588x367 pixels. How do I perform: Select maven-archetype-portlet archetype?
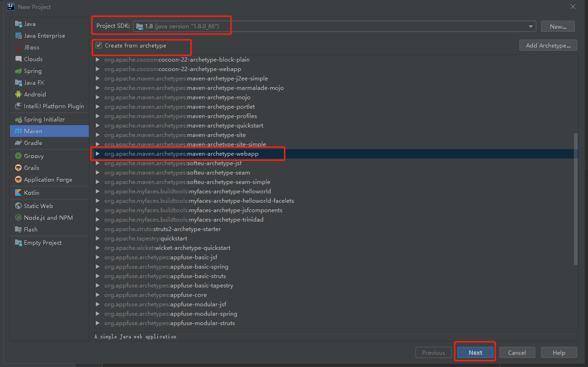(180, 107)
